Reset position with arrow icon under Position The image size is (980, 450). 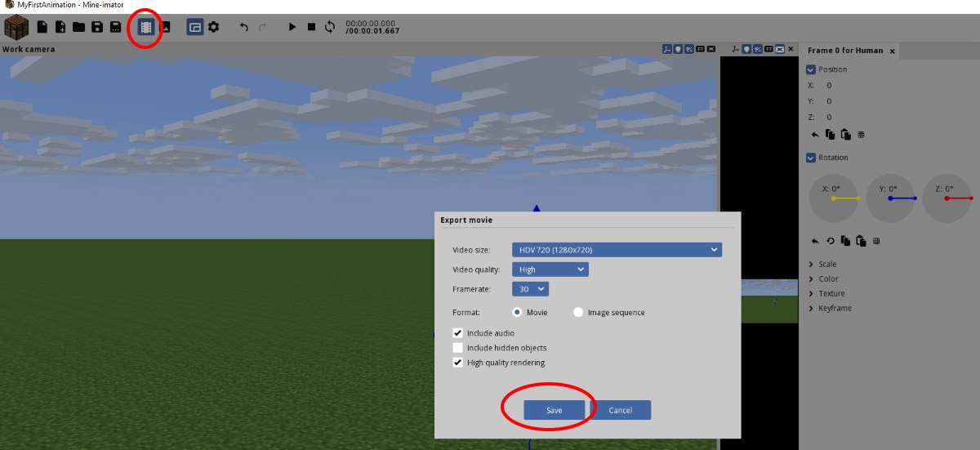[x=815, y=134]
